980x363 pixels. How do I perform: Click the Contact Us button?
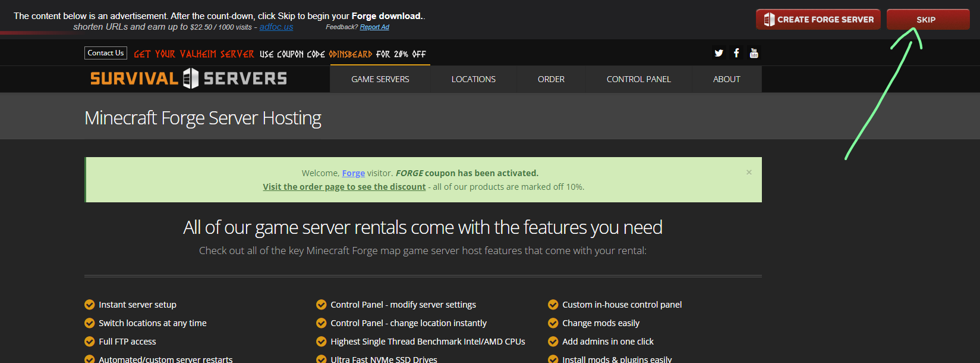[x=106, y=53]
